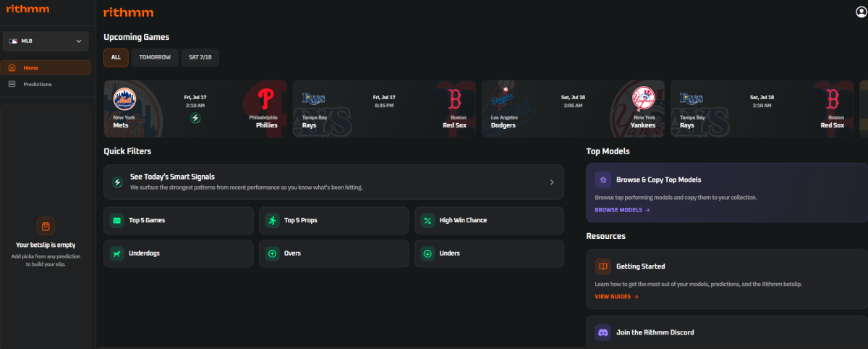The height and width of the screenshot is (349, 868).
Task: Click the Resources heading
Action: [x=605, y=236]
